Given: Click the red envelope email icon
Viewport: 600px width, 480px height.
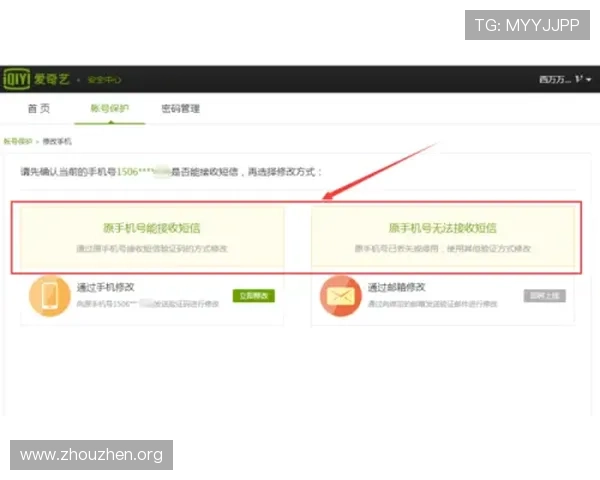Looking at the screenshot, I should (x=341, y=296).
